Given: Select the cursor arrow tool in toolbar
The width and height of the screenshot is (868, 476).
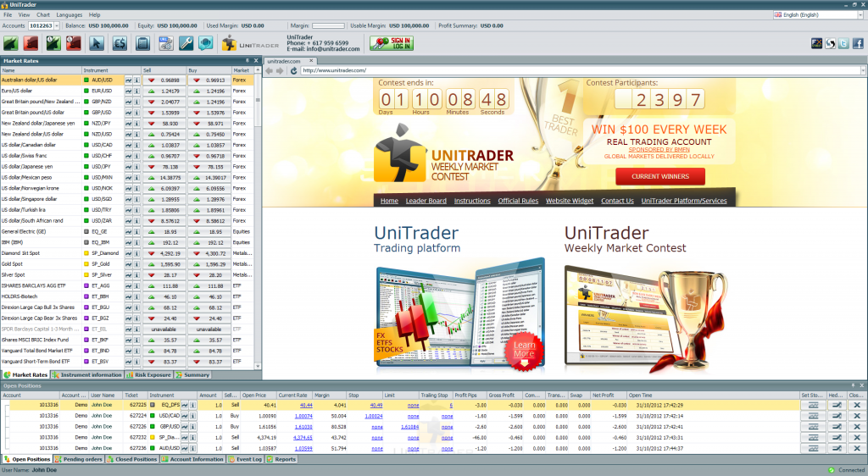Looking at the screenshot, I should pyautogui.click(x=97, y=42).
